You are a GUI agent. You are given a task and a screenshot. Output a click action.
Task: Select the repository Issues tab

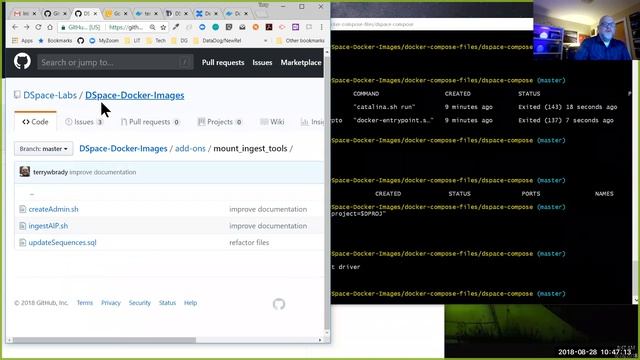84,122
